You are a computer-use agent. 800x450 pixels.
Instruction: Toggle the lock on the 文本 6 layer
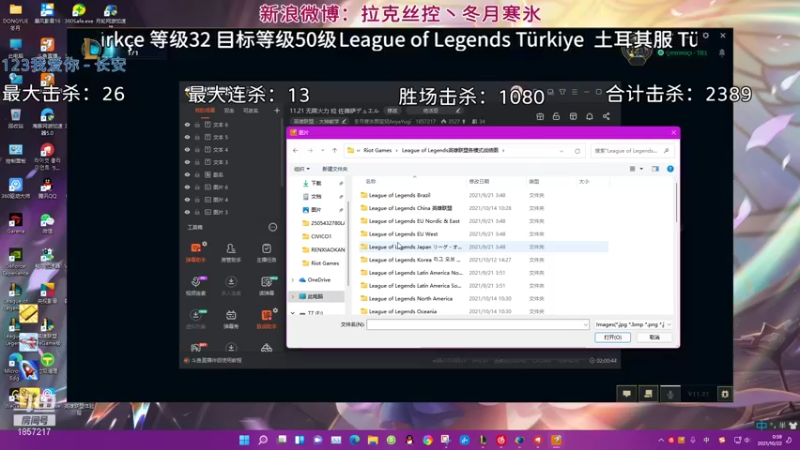click(x=197, y=124)
